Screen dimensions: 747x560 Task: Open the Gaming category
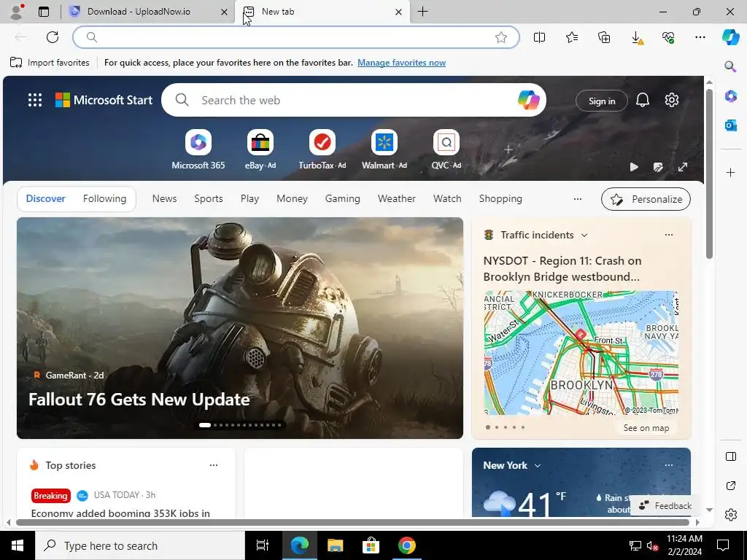click(x=343, y=198)
